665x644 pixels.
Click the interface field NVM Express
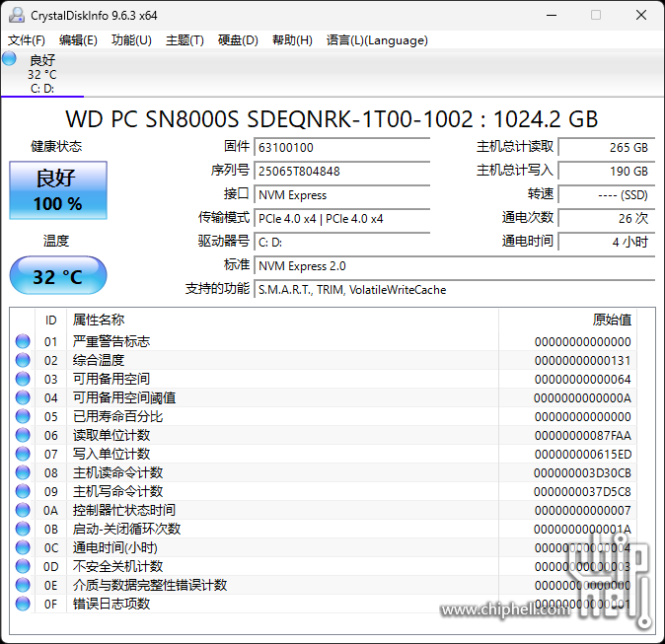341,195
